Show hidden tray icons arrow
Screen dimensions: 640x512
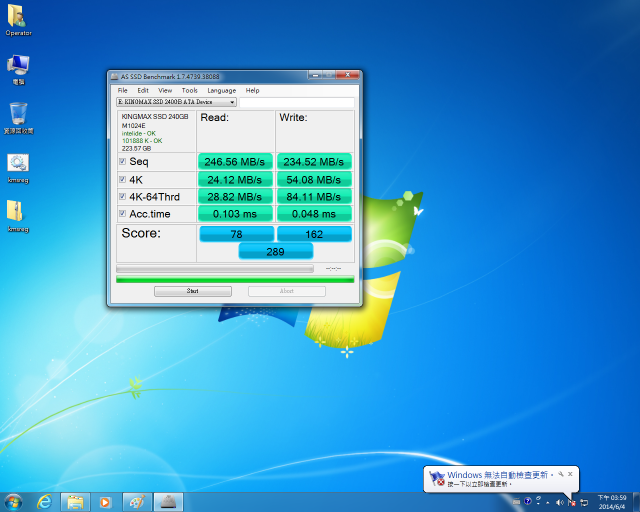coord(548,502)
